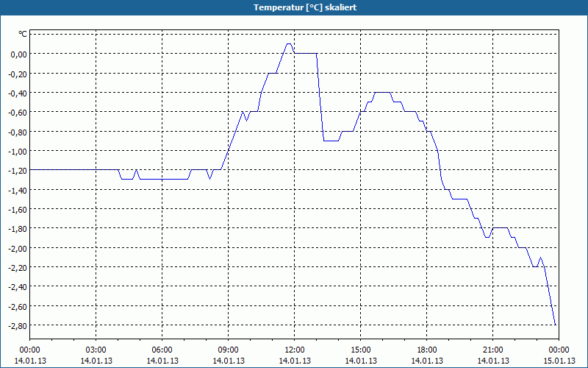Click the 09:00 time axis label
Image resolution: width=588 pixels, height=368 pixels.
(229, 350)
